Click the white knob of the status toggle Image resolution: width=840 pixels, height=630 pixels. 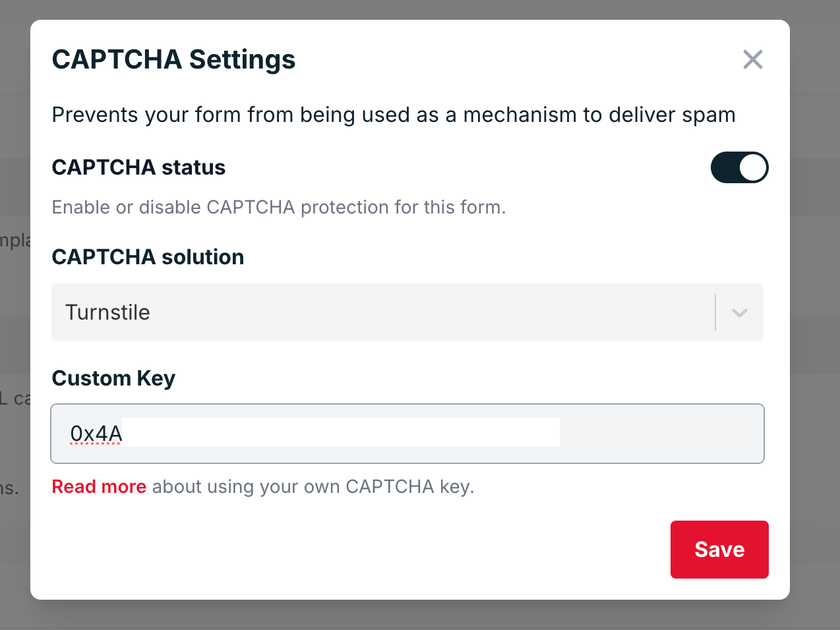tap(753, 167)
